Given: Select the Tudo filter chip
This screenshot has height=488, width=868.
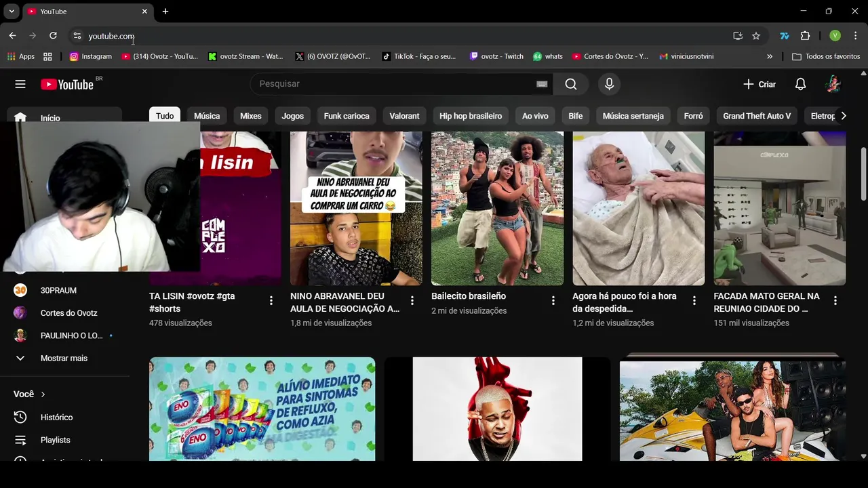Looking at the screenshot, I should click(165, 116).
